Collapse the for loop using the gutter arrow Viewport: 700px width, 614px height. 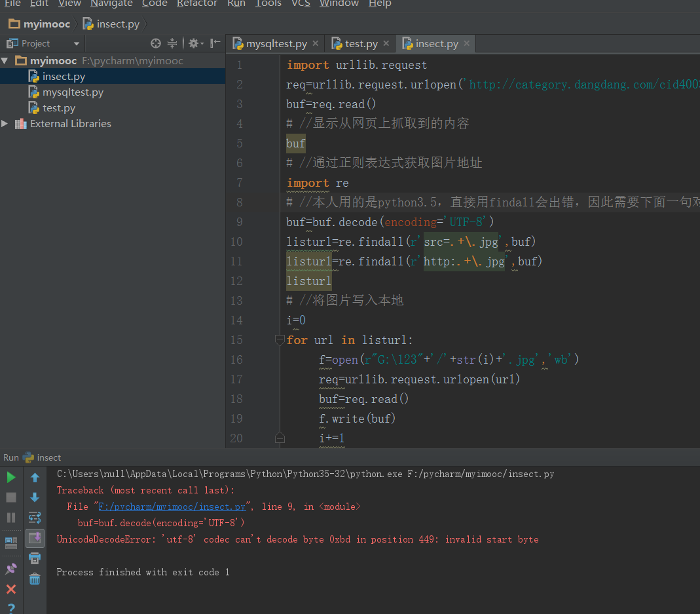pos(280,339)
